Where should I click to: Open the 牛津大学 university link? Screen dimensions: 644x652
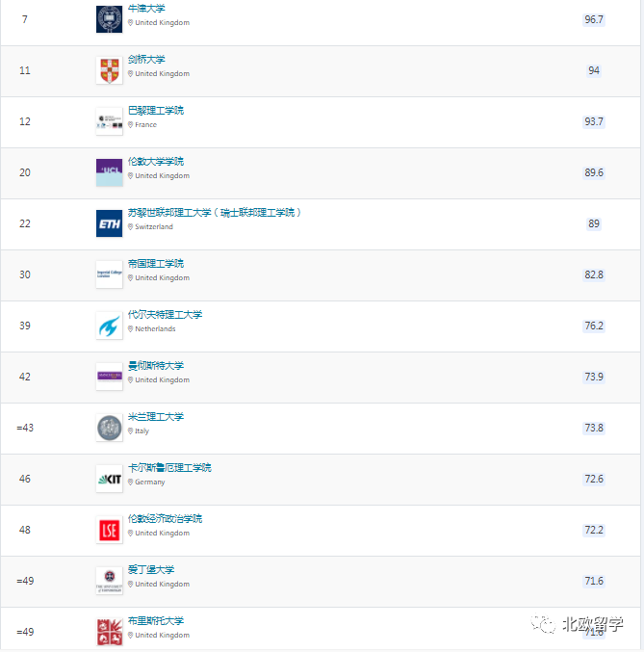(146, 9)
